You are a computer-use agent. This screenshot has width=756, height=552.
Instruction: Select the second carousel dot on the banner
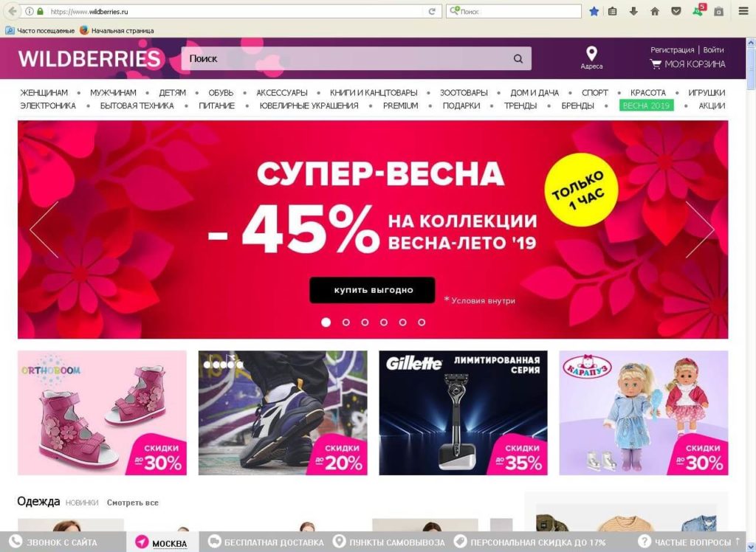tap(346, 322)
